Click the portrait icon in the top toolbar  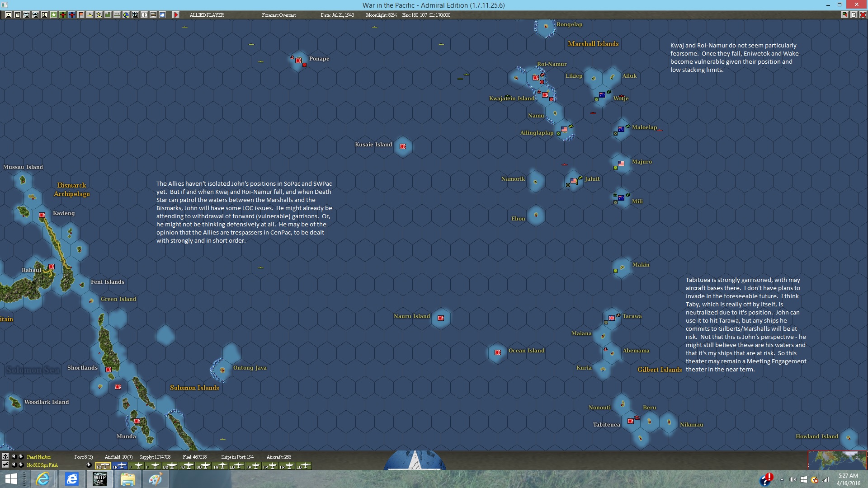pos(9,15)
